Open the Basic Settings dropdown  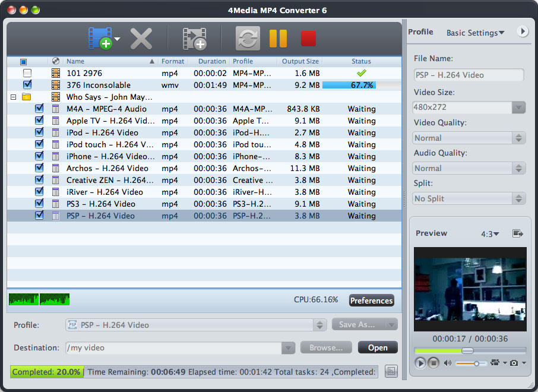click(x=475, y=33)
